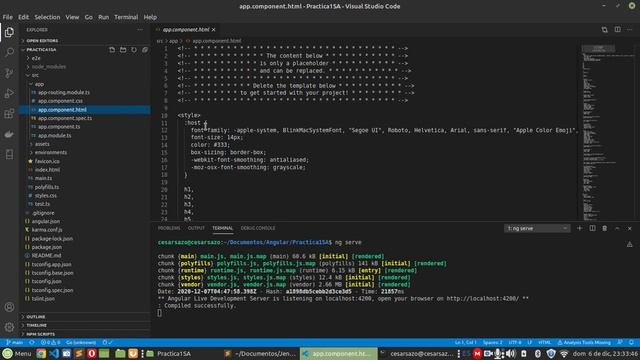640x360 pixels.
Task: Click New File icon in explorer header
Action: click(112, 50)
